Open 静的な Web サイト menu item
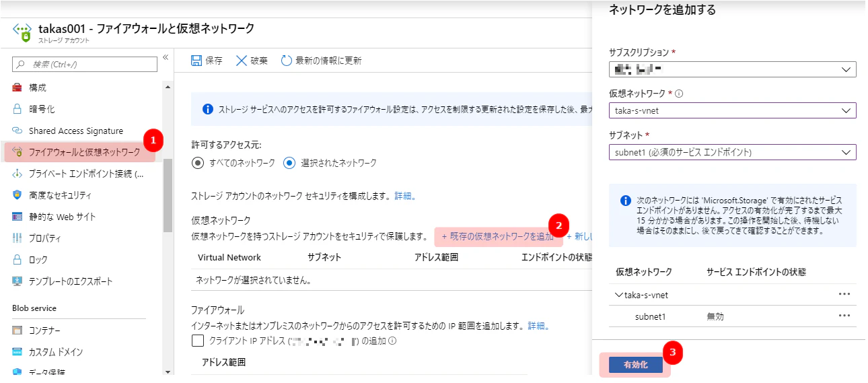868x383 pixels. [x=63, y=217]
